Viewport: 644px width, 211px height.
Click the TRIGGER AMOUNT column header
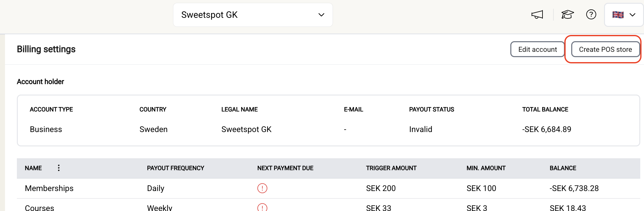click(x=391, y=168)
